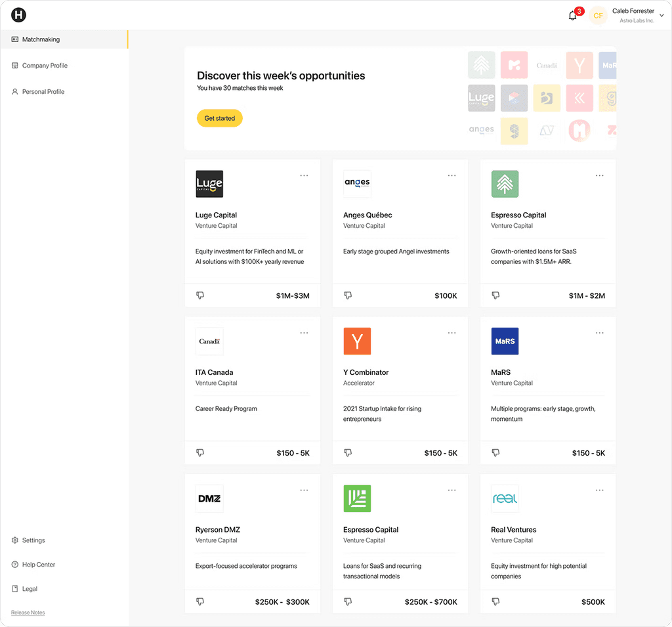Click the Help Center question icon

[x=15, y=565]
